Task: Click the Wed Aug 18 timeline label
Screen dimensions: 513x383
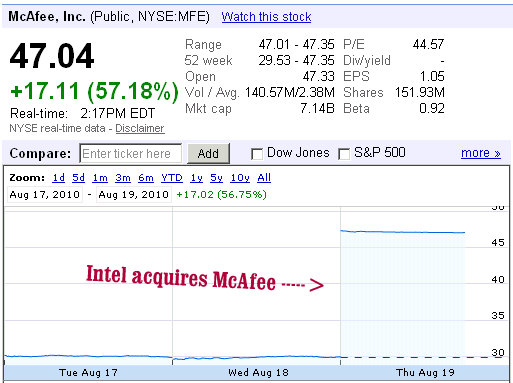Action: pos(258,372)
